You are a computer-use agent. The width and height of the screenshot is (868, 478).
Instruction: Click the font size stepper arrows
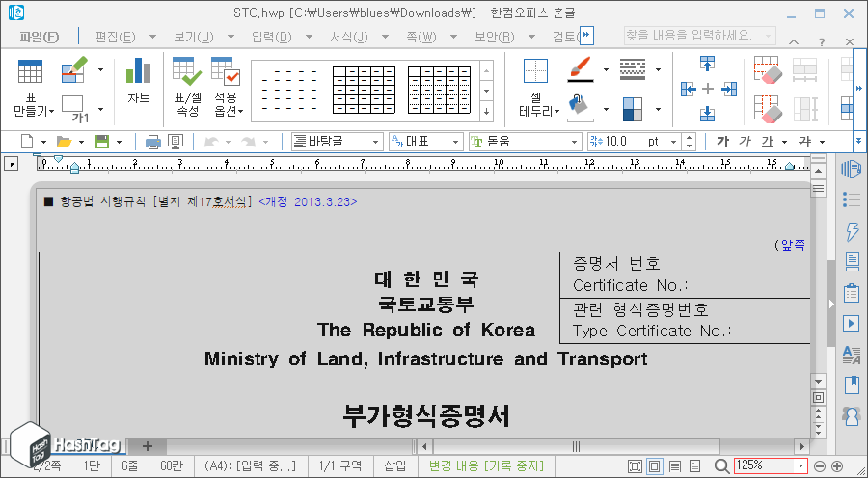pyautogui.click(x=689, y=142)
